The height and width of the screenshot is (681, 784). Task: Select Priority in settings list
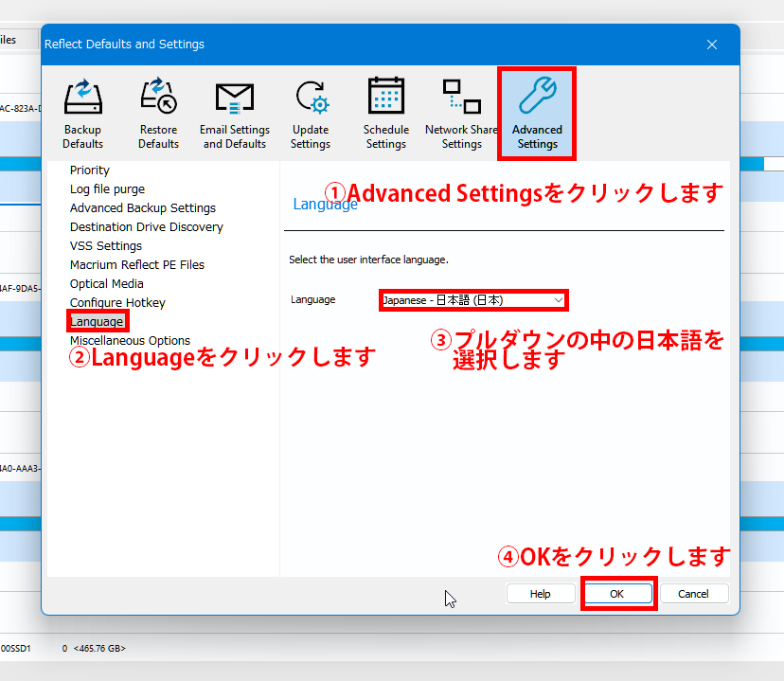point(90,170)
